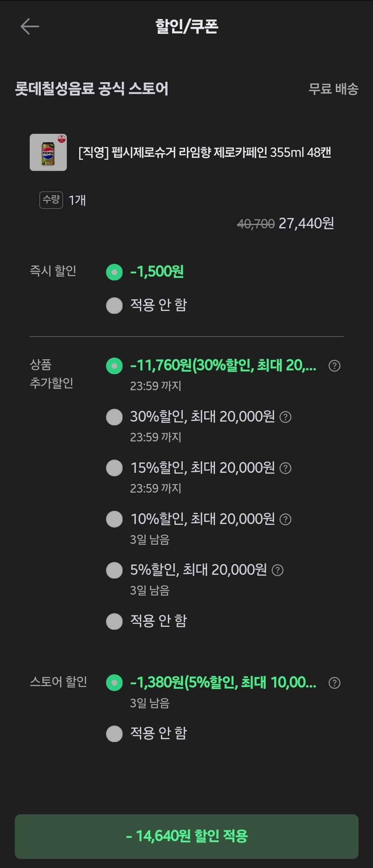Choose the 5%할인 product coupon radio
The height and width of the screenshot is (868, 373).
pos(114,570)
